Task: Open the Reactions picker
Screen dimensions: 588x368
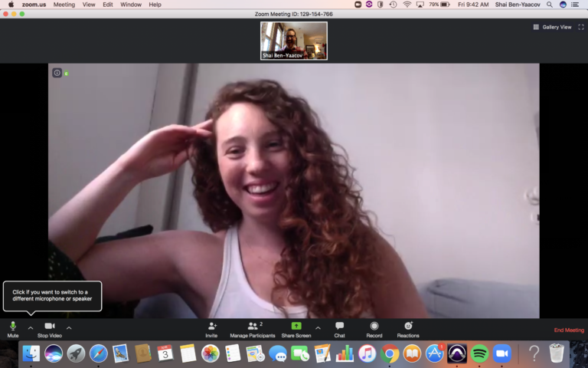Action: 408,330
